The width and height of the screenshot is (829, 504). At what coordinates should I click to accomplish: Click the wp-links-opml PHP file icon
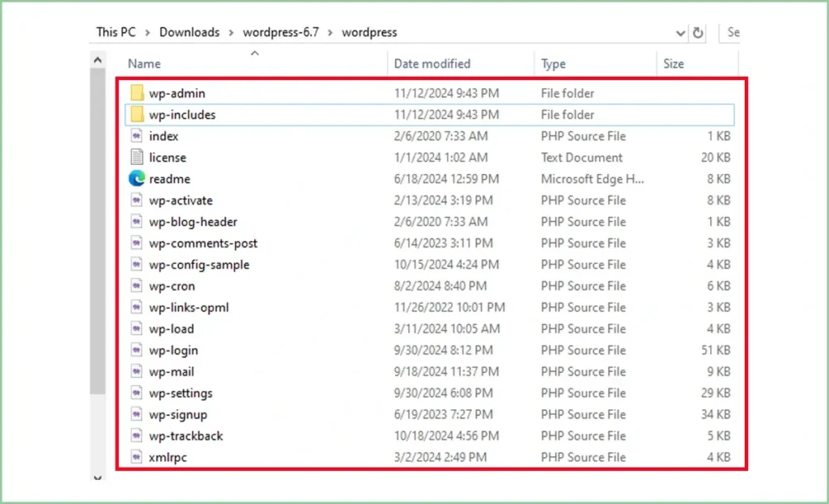[x=136, y=307]
